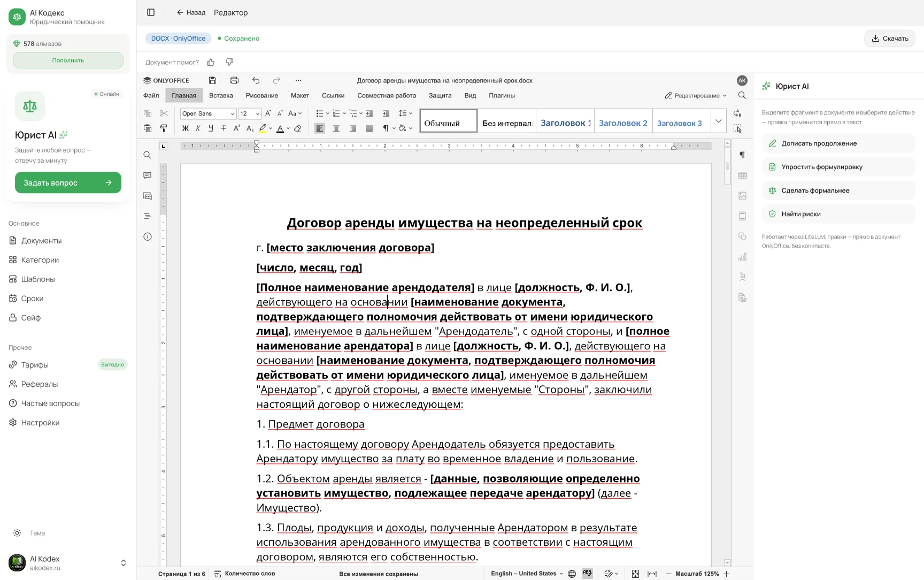Viewport: 924px width, 580px height.
Task: Open the Chat icon in left editor panel
Action: point(148,196)
